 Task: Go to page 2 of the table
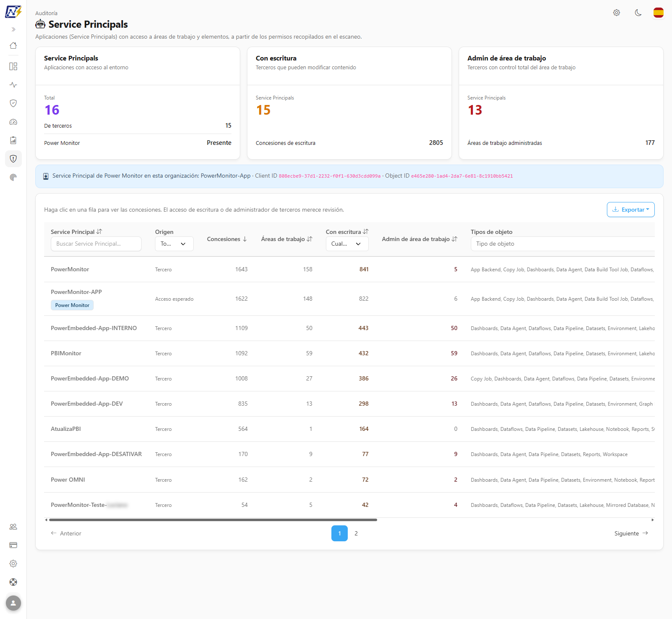[356, 533]
